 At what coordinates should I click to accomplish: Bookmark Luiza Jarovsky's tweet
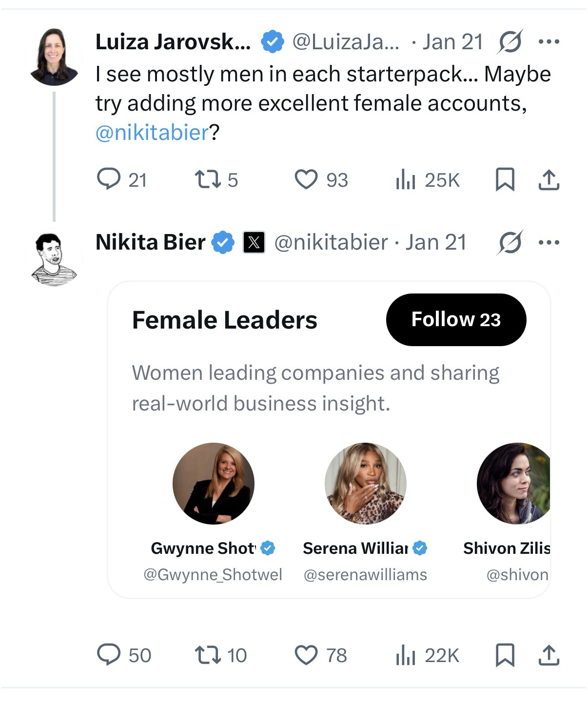(x=505, y=179)
